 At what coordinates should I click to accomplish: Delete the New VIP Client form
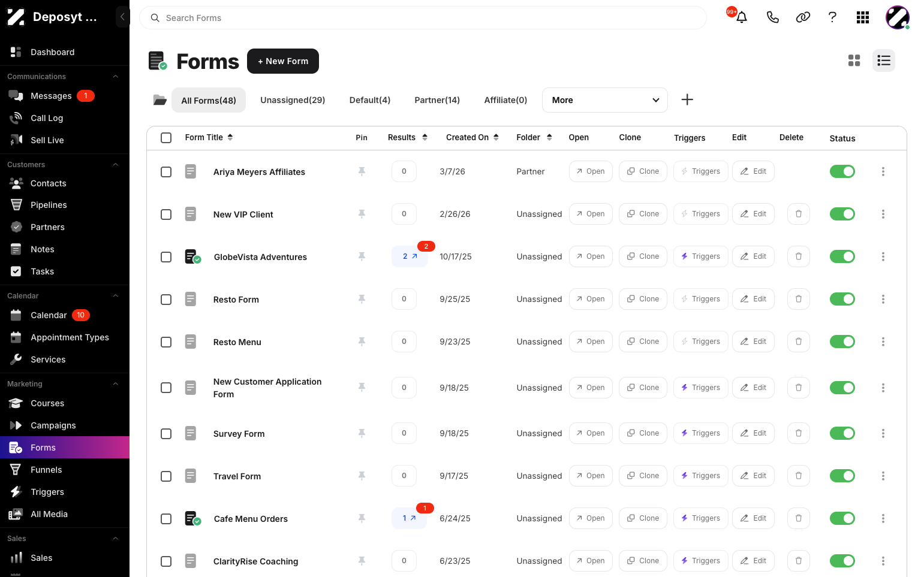tap(799, 214)
